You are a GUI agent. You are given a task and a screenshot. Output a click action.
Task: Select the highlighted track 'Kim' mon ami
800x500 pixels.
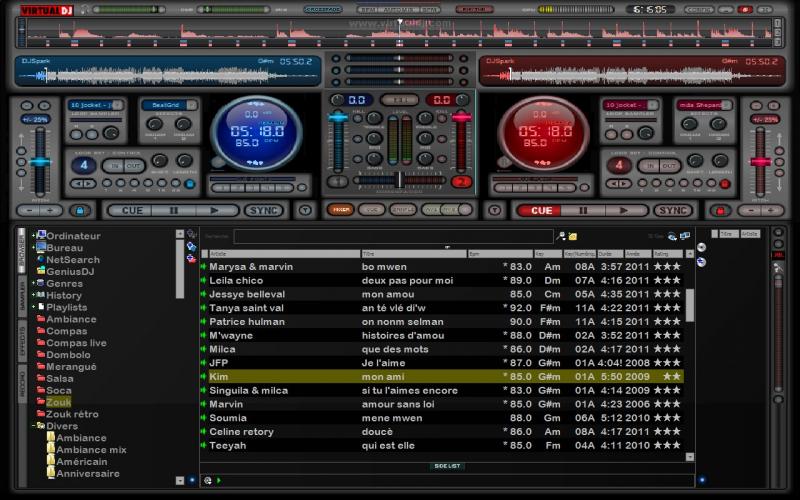point(442,377)
